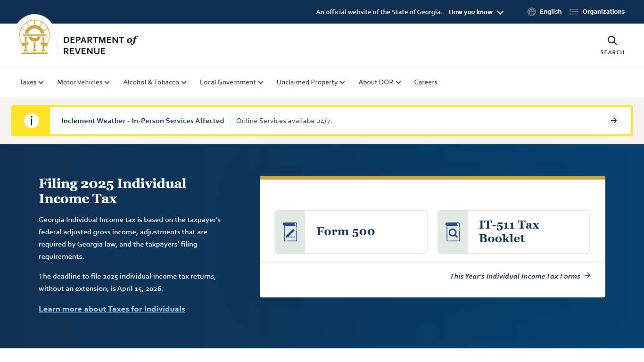
Task: Click the Organizations list icon
Action: [x=574, y=12]
